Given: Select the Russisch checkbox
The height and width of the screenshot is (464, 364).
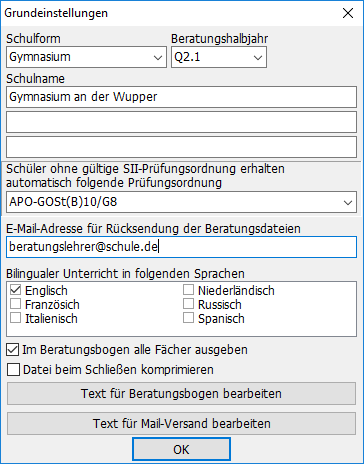Looking at the screenshot, I should [188, 304].
